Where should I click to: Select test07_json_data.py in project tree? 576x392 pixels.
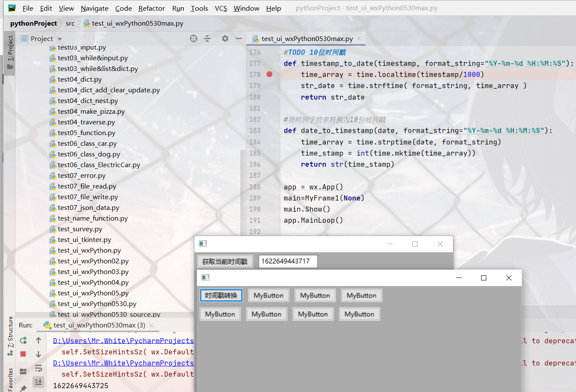click(88, 208)
